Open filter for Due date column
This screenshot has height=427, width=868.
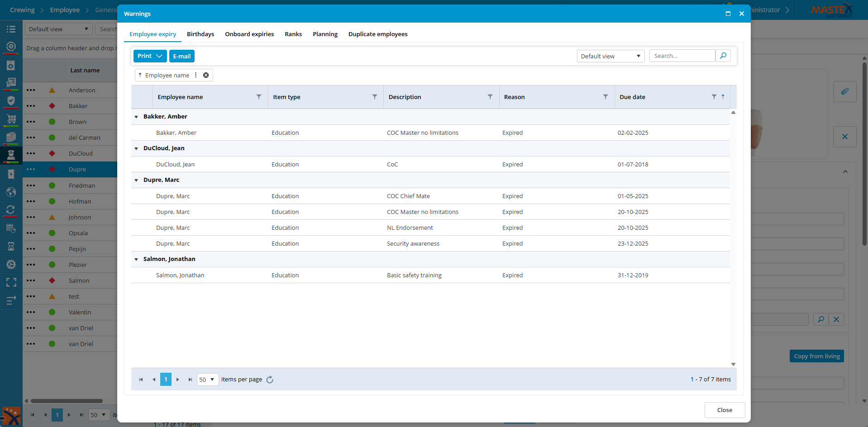tap(714, 97)
